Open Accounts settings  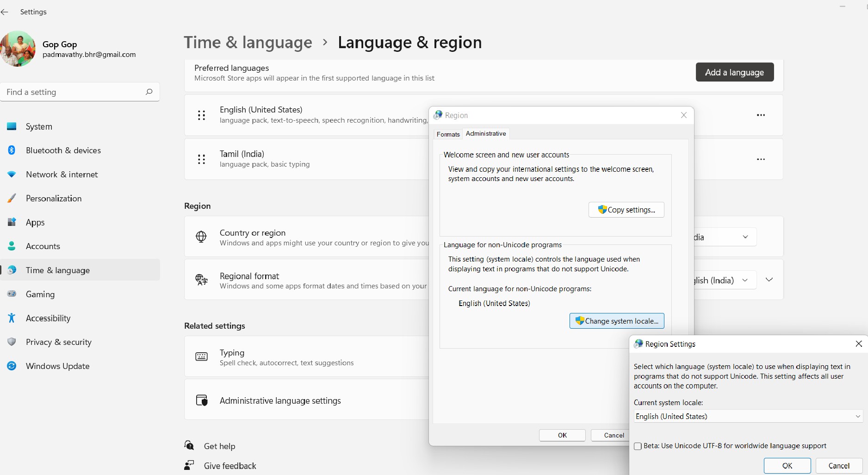click(x=80, y=246)
